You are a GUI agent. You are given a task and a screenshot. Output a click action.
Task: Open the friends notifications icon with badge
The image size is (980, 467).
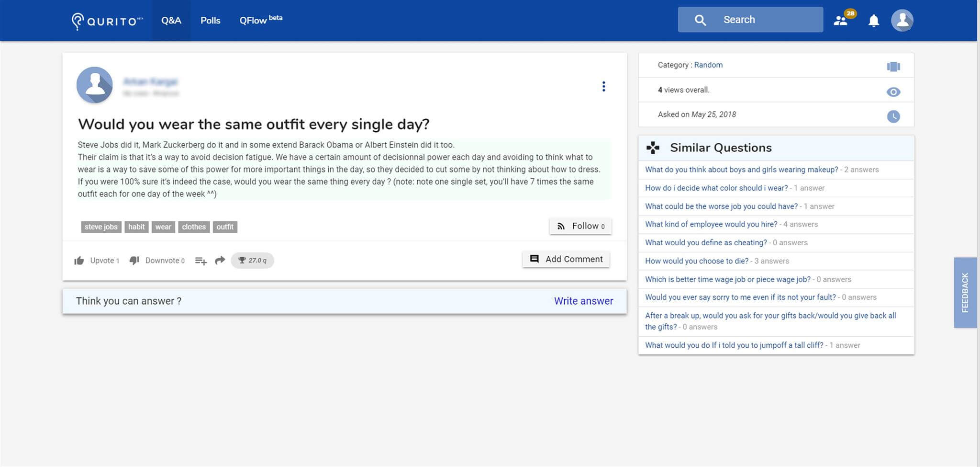point(841,21)
